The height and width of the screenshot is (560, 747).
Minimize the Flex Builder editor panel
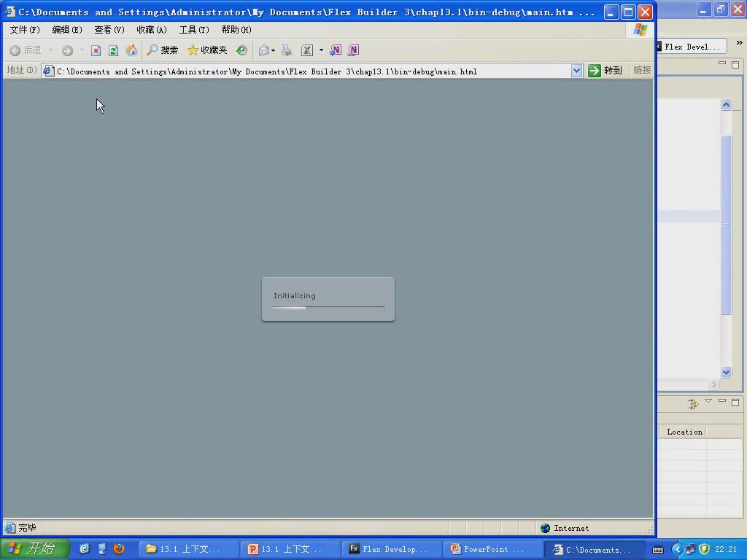tap(722, 63)
